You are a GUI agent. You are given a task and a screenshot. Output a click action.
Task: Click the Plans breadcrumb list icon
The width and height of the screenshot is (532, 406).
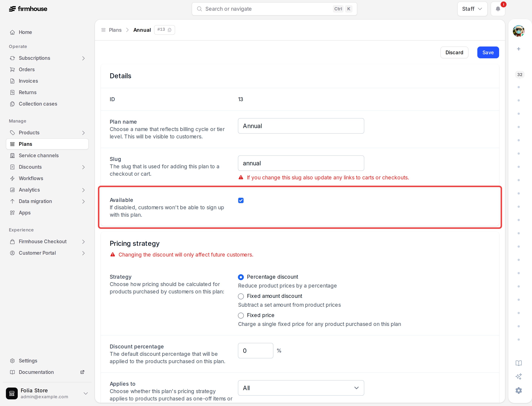(x=103, y=30)
